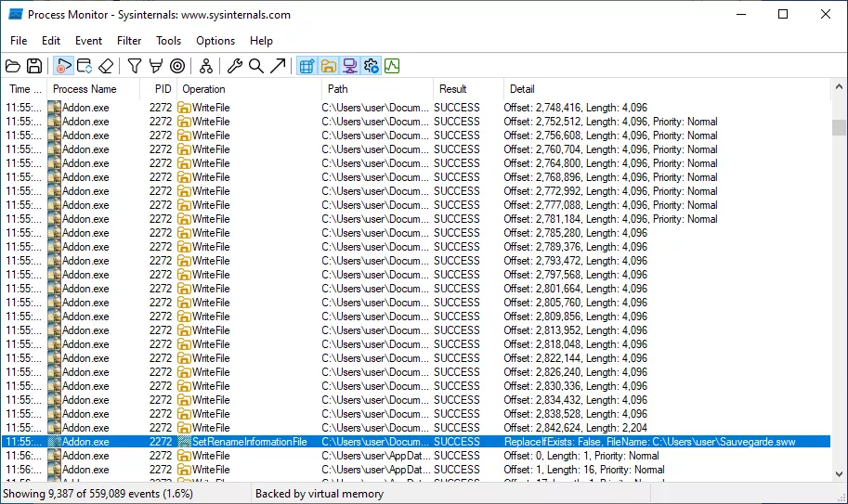Click the target include-process icon
848x504 pixels.
(x=177, y=66)
